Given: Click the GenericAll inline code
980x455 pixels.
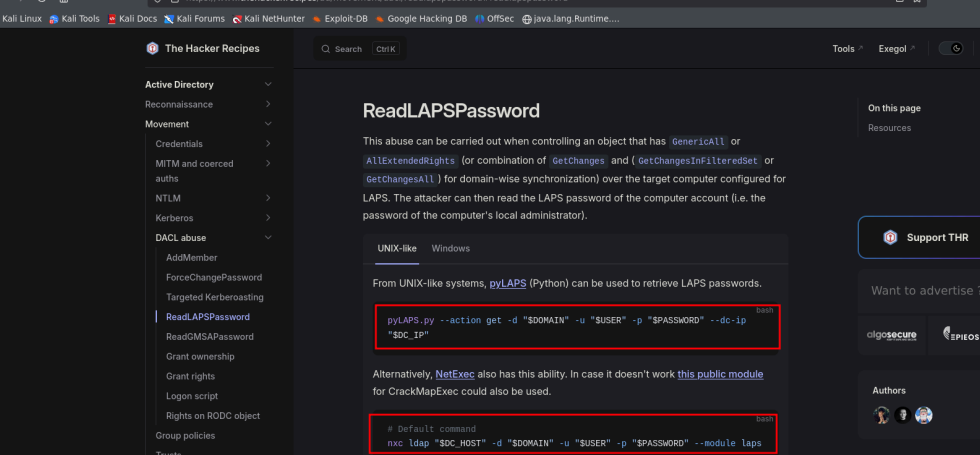Looking at the screenshot, I should point(697,142).
